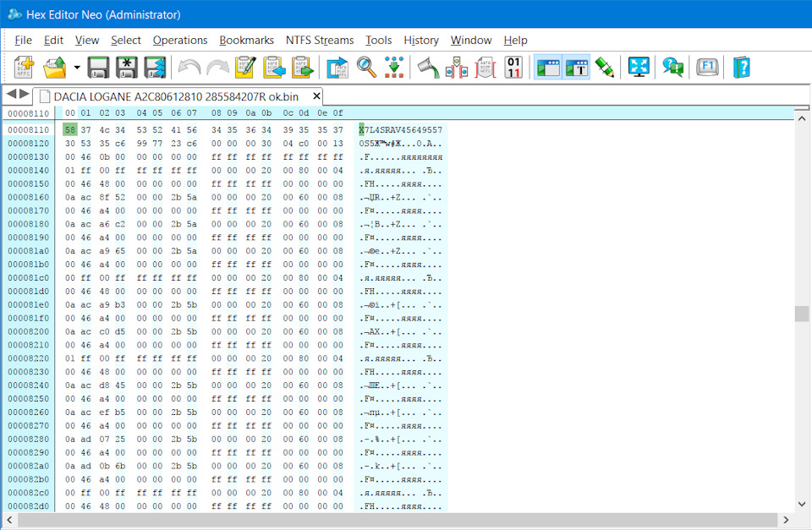Open the History menu
The width and height of the screenshot is (812, 530).
(421, 41)
